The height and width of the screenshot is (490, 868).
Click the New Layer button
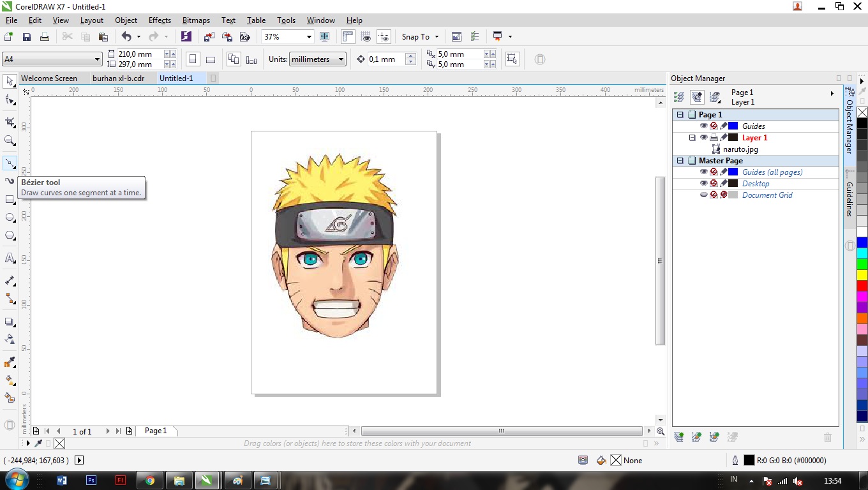click(x=679, y=437)
